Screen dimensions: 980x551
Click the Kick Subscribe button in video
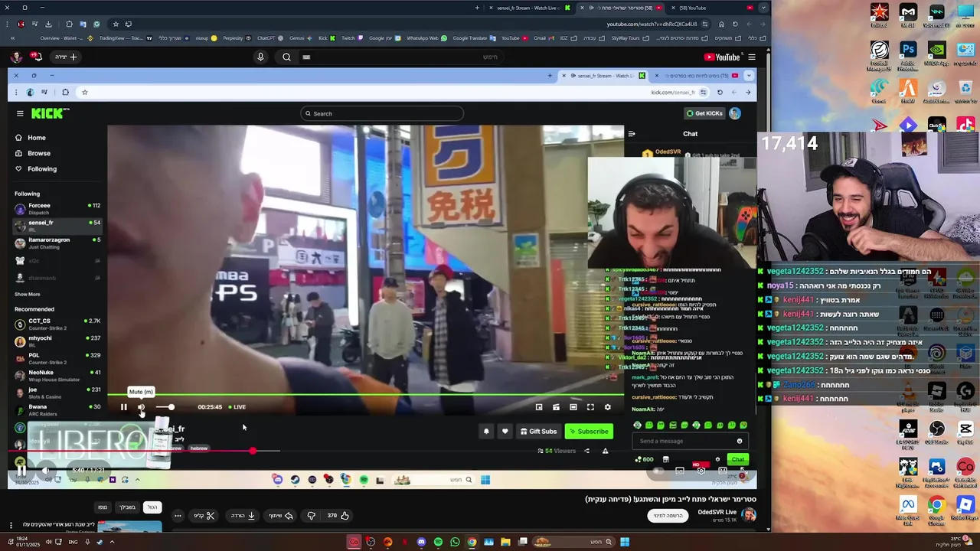click(589, 432)
